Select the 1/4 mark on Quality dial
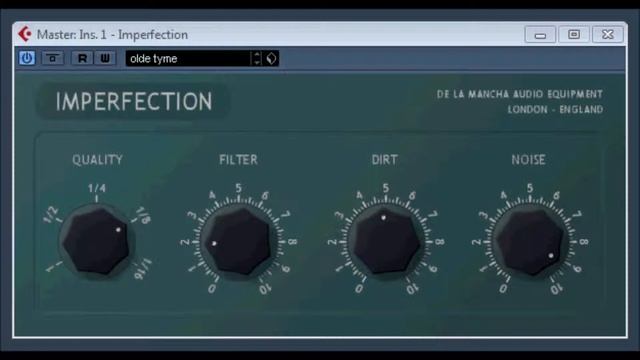 pyautogui.click(x=97, y=188)
